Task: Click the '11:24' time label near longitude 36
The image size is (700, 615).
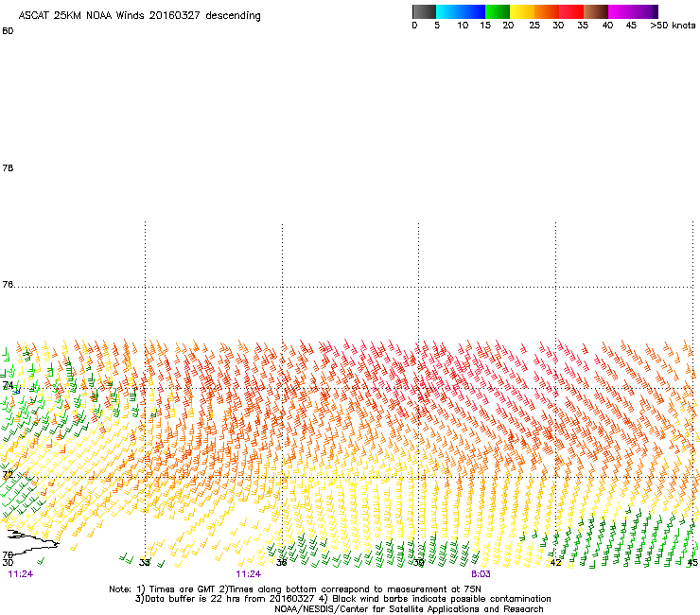Action: [x=248, y=574]
